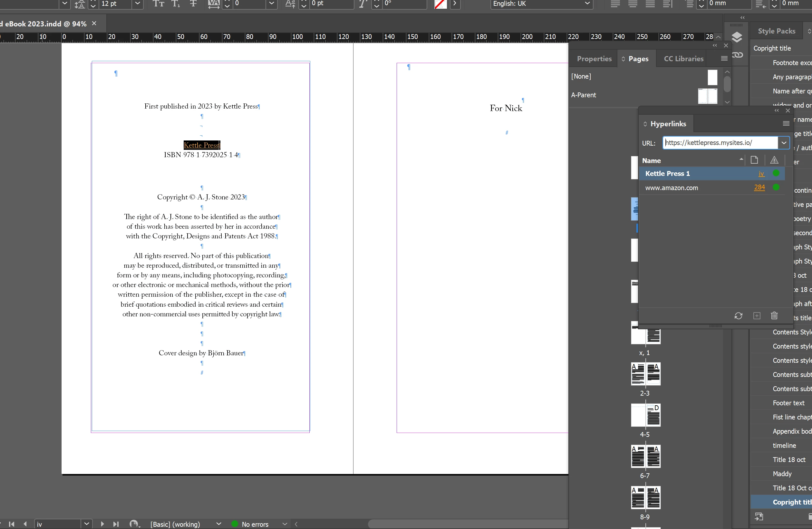Switch to the CC Libraries tab

683,59
